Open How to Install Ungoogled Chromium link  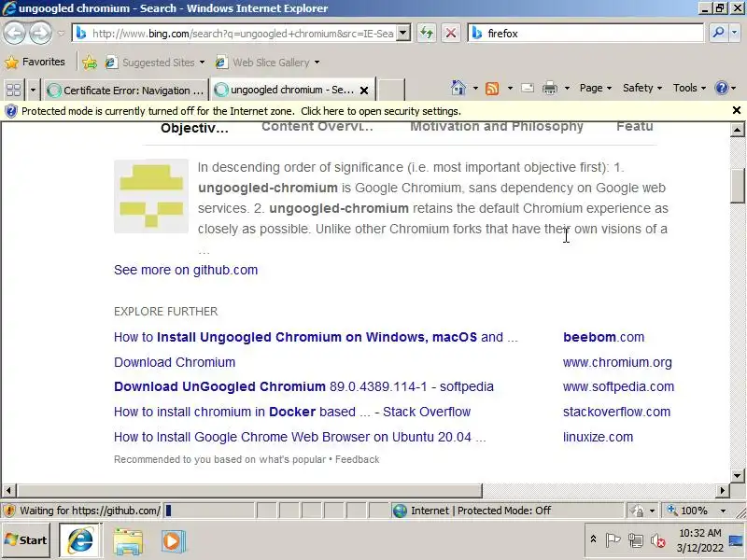316,337
